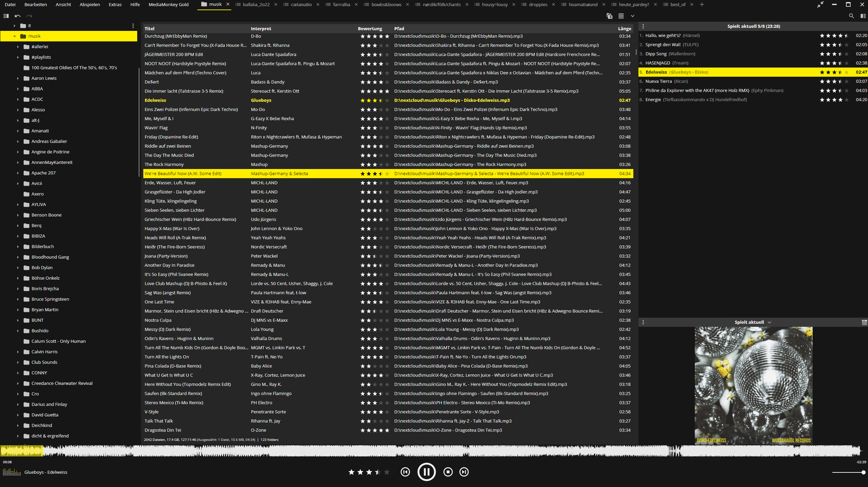This screenshot has height=487, width=868.
Task: Close the best_of tab
Action: click(692, 4)
